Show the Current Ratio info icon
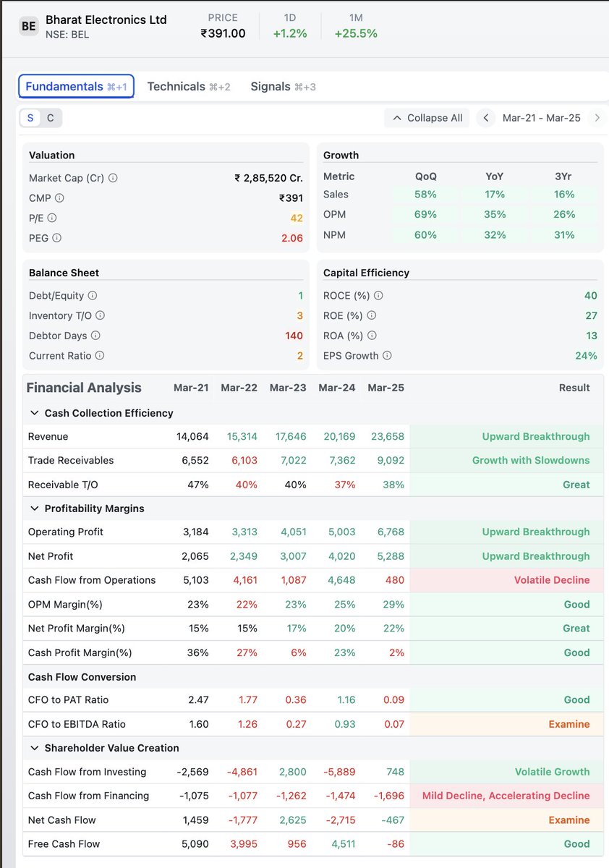 click(100, 356)
